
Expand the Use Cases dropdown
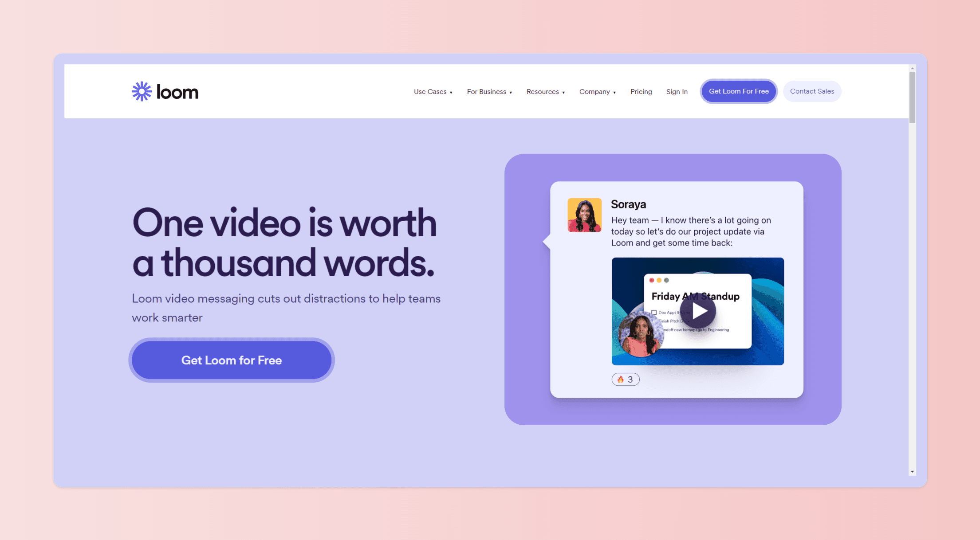point(433,92)
